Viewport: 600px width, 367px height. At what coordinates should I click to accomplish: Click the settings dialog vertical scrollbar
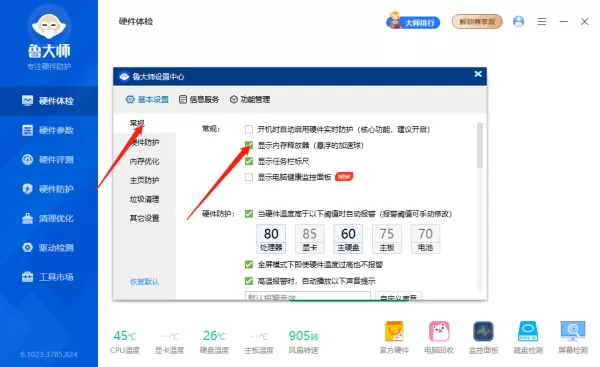pyautogui.click(x=480, y=145)
